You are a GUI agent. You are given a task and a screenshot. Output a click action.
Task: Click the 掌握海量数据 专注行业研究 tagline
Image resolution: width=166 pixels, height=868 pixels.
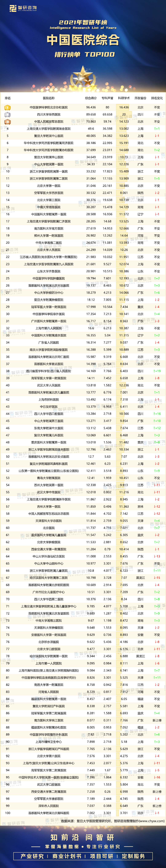83,846
